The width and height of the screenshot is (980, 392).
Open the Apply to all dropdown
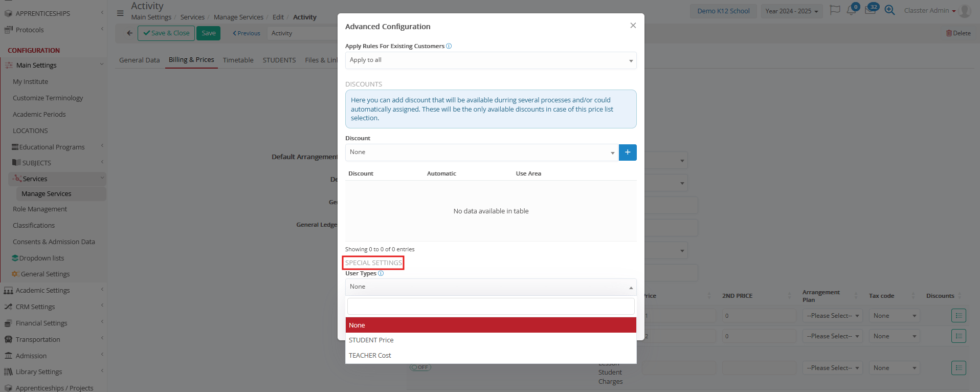[490, 60]
